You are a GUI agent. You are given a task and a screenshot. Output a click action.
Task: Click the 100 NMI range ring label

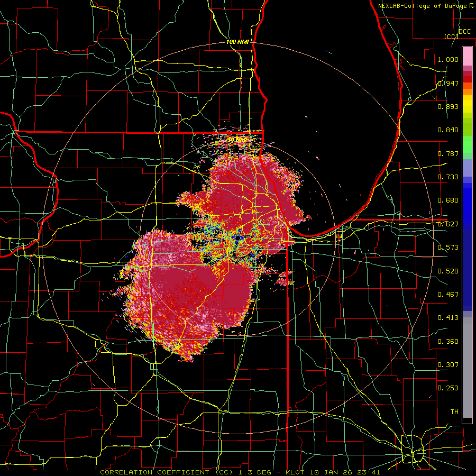click(x=237, y=42)
